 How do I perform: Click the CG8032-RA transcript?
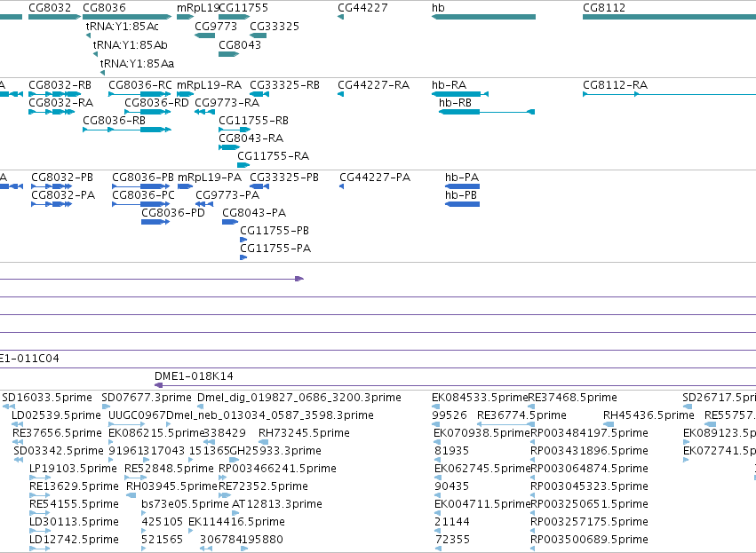coord(52,112)
